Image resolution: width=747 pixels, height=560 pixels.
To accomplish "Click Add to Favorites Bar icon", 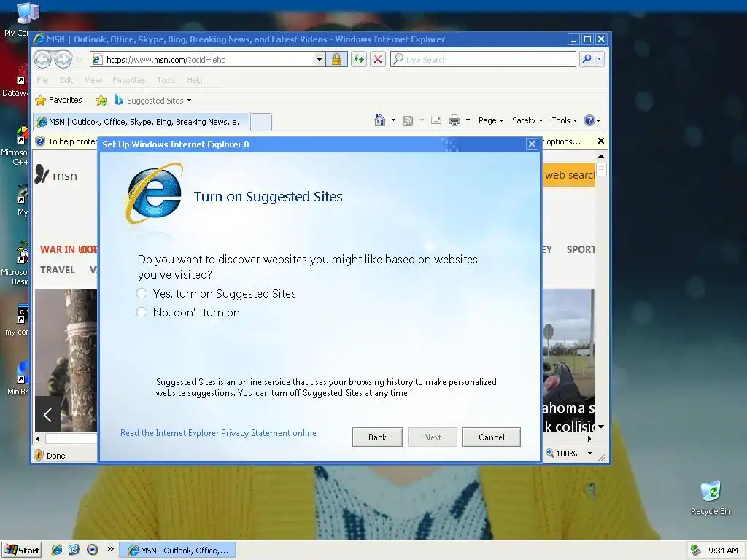I will (x=101, y=100).
